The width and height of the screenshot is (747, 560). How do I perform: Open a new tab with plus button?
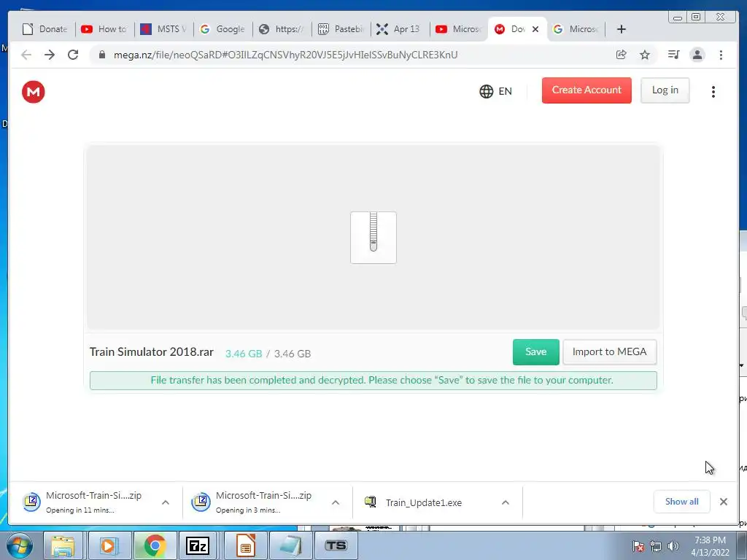(622, 29)
